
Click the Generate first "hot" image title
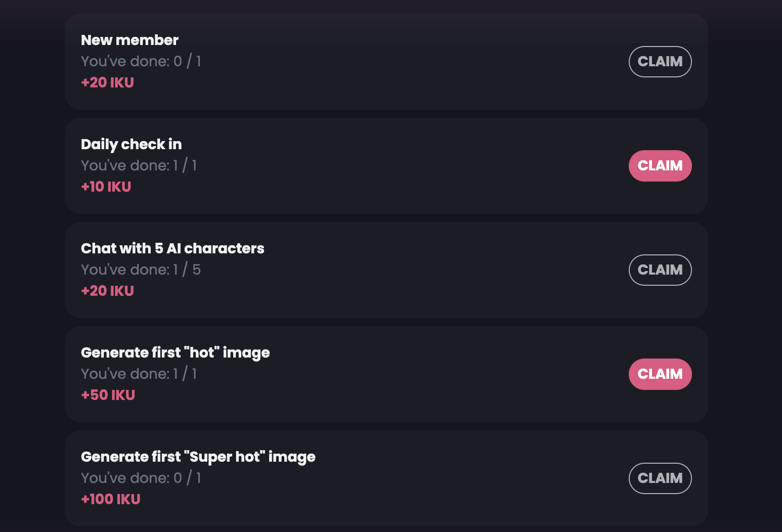(175, 352)
